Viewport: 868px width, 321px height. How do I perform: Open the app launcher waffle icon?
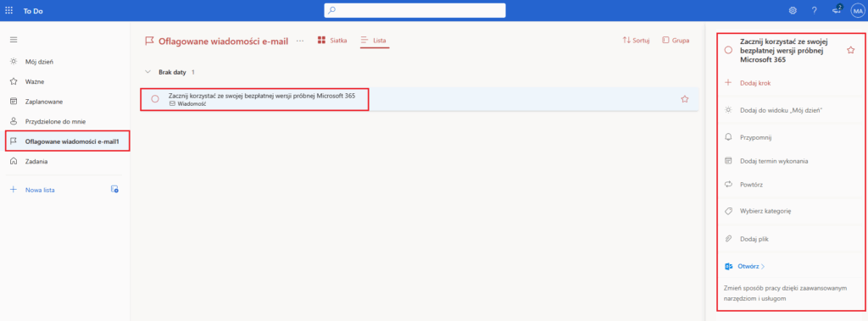[x=8, y=10]
